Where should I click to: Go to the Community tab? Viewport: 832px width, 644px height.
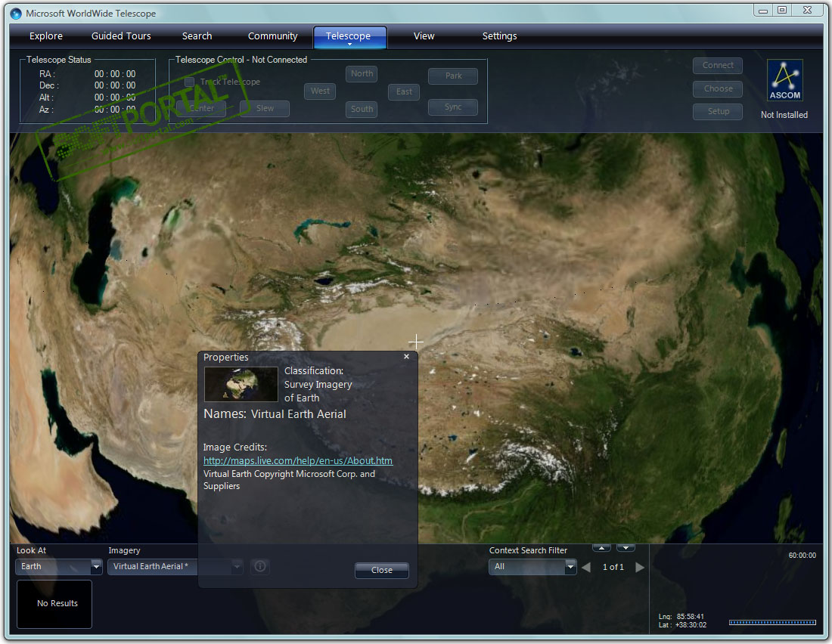pos(273,36)
